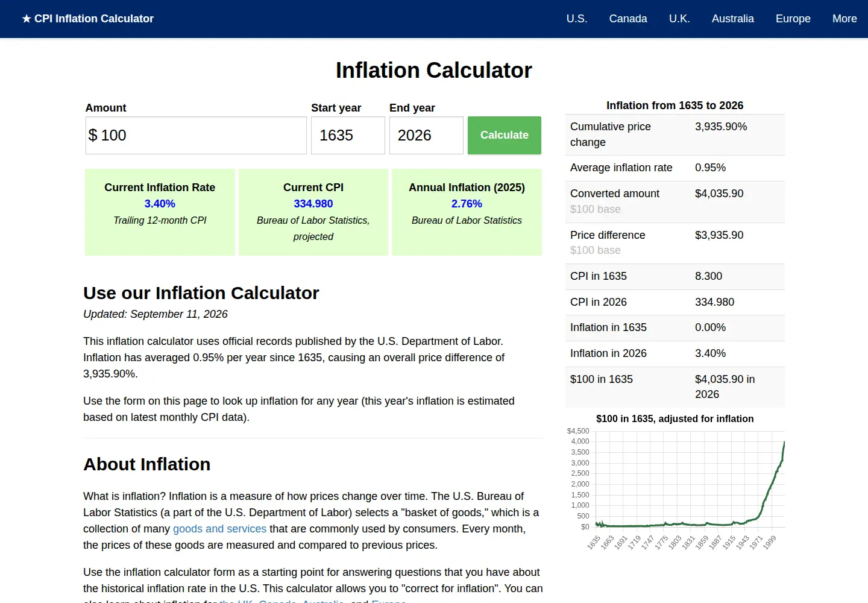This screenshot has height=603, width=868.
Task: Click the Price difference value $3,935.90
Action: pos(719,235)
